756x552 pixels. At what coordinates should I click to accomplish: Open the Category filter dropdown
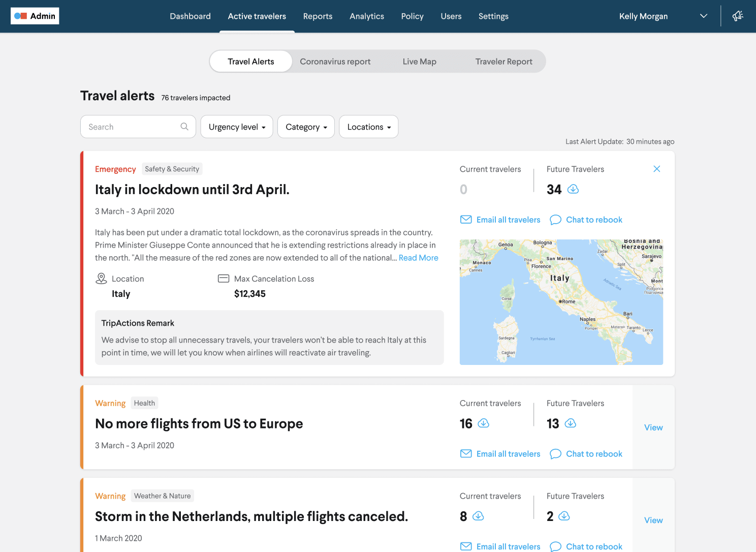tap(306, 127)
